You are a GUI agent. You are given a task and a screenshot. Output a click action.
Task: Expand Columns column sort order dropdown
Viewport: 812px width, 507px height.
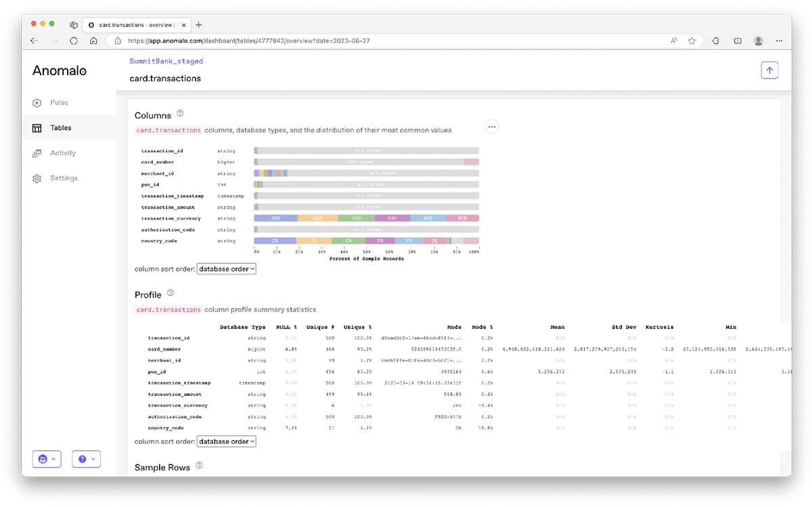click(x=226, y=269)
